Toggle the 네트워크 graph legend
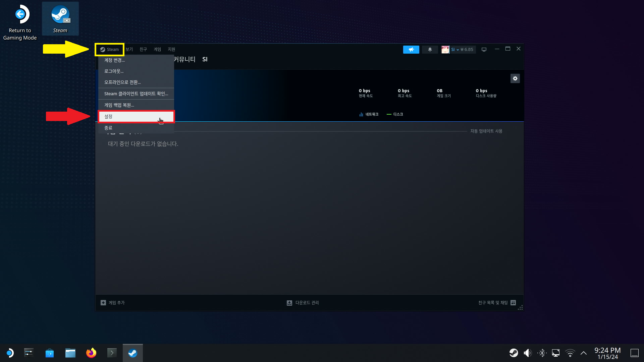The height and width of the screenshot is (362, 644). click(x=369, y=114)
